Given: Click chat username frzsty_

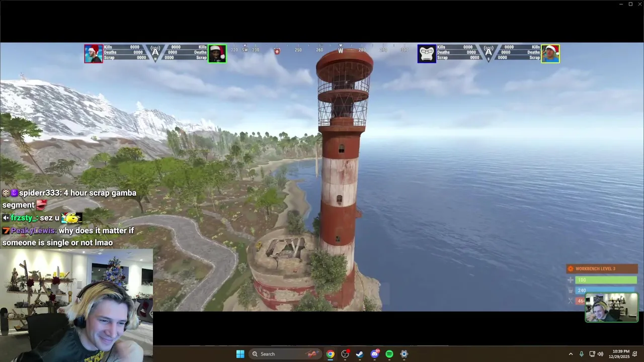Looking at the screenshot, I should [x=23, y=218].
